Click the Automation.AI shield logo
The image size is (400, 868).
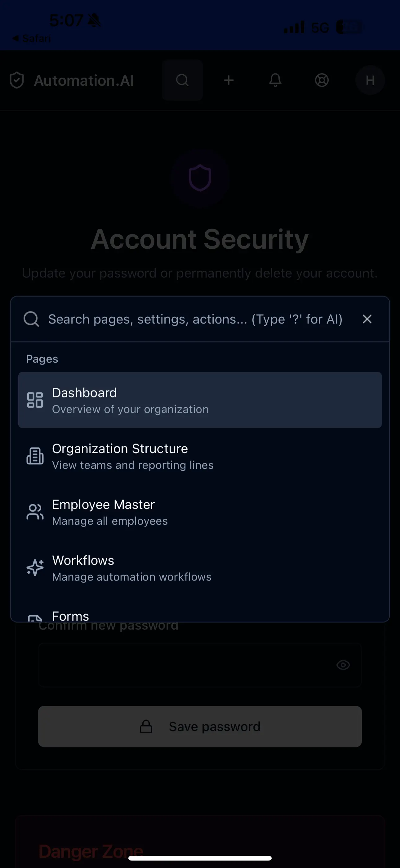click(16, 80)
